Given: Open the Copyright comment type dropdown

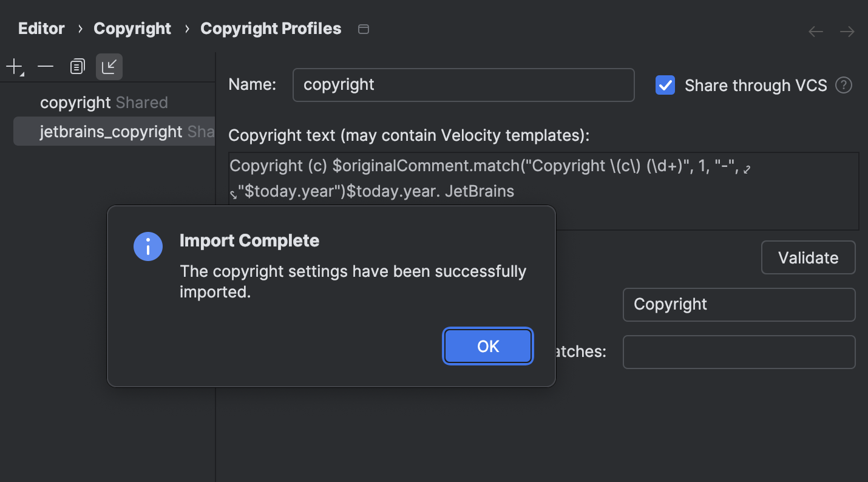Looking at the screenshot, I should point(739,304).
